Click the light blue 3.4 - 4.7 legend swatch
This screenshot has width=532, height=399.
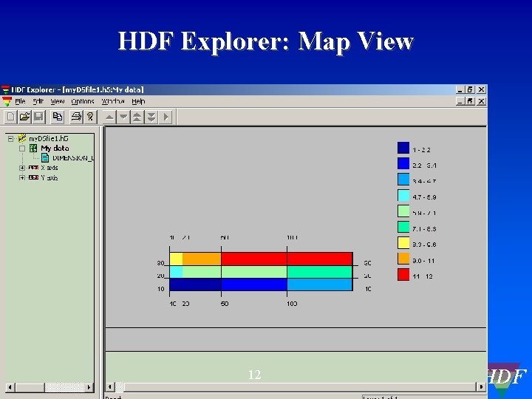[x=403, y=180]
